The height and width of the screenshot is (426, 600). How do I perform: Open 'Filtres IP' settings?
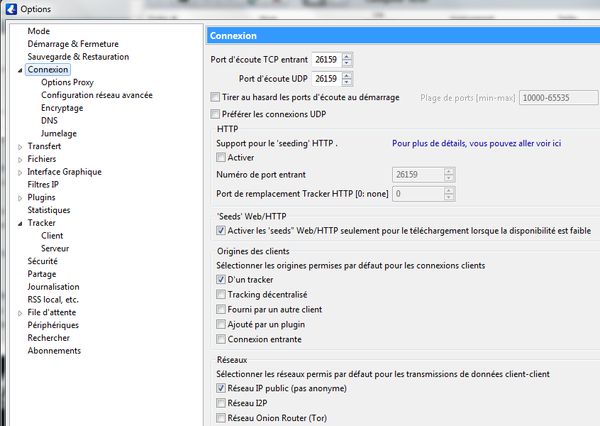43,184
